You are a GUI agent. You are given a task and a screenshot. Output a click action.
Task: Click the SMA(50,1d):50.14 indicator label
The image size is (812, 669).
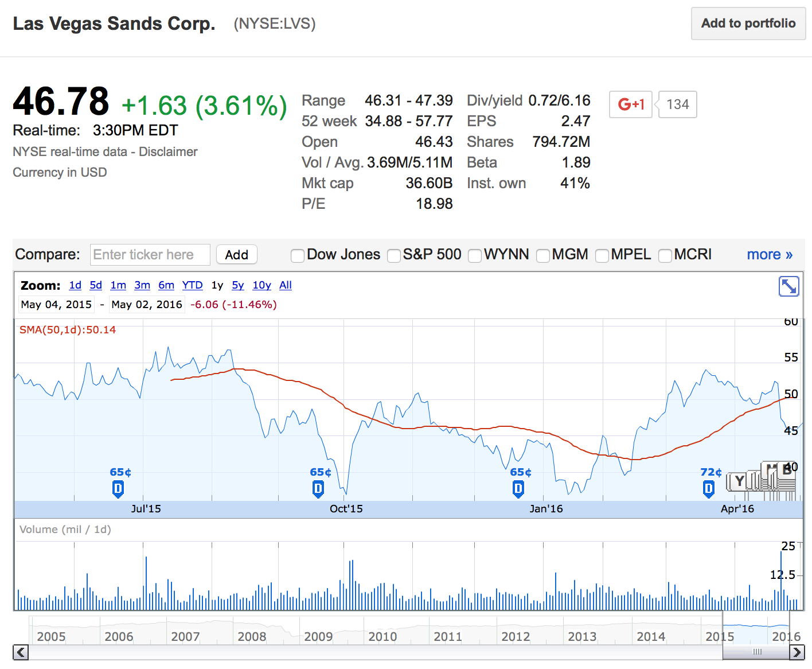coord(68,330)
